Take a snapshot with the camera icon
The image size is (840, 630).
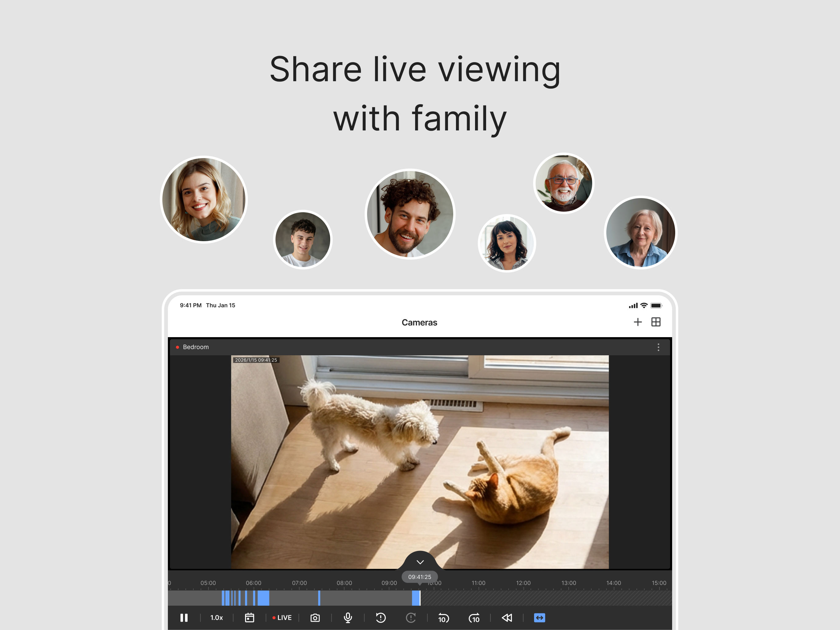pyautogui.click(x=315, y=618)
